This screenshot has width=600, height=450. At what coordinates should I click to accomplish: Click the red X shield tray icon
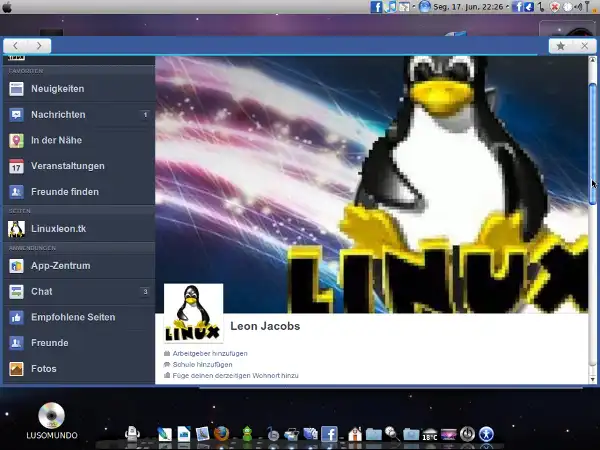(554, 7)
